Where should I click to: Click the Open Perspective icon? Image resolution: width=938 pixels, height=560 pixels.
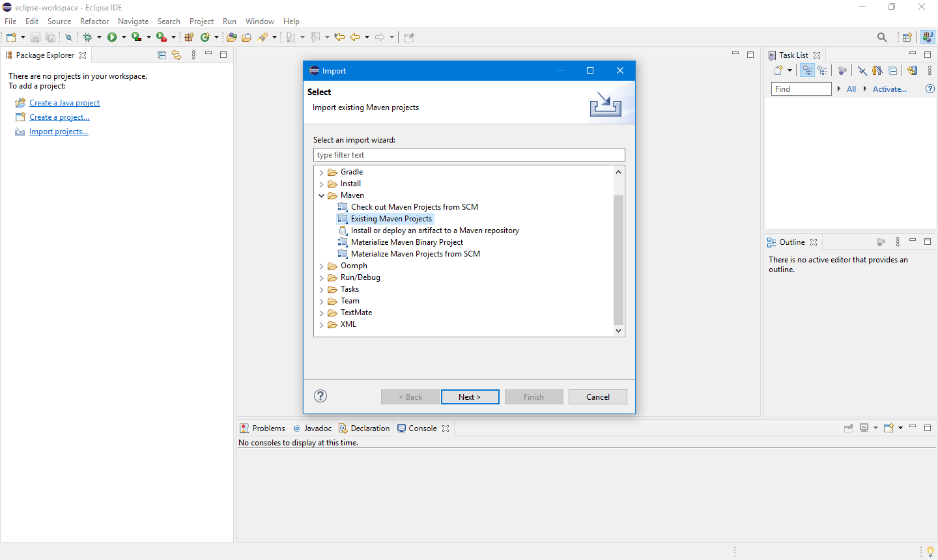pos(907,37)
